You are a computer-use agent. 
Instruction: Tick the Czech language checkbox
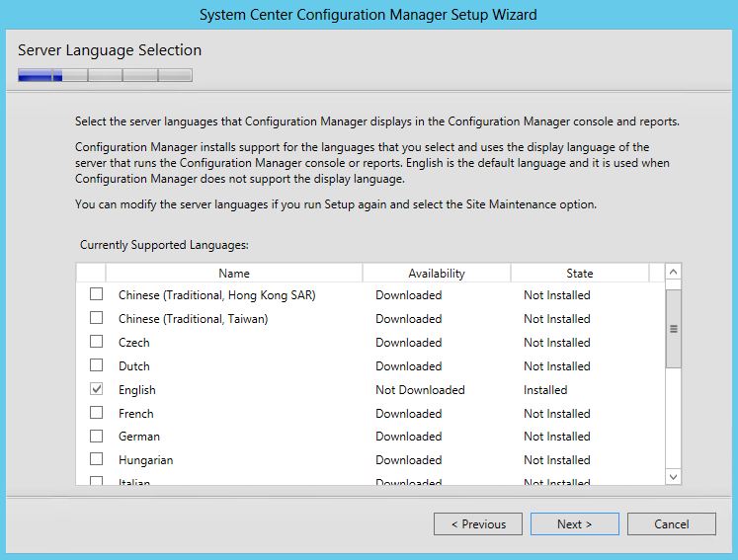[97, 342]
